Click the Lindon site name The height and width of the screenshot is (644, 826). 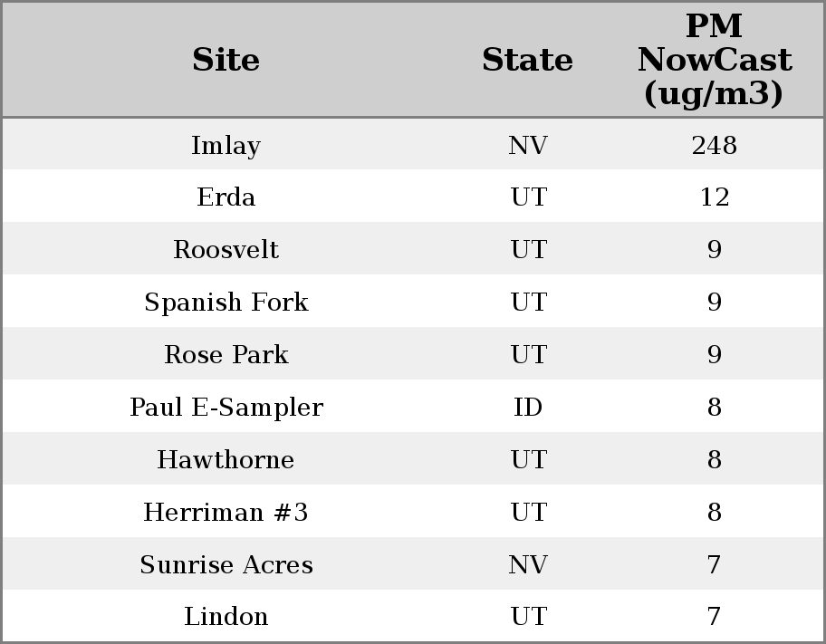[x=226, y=617]
